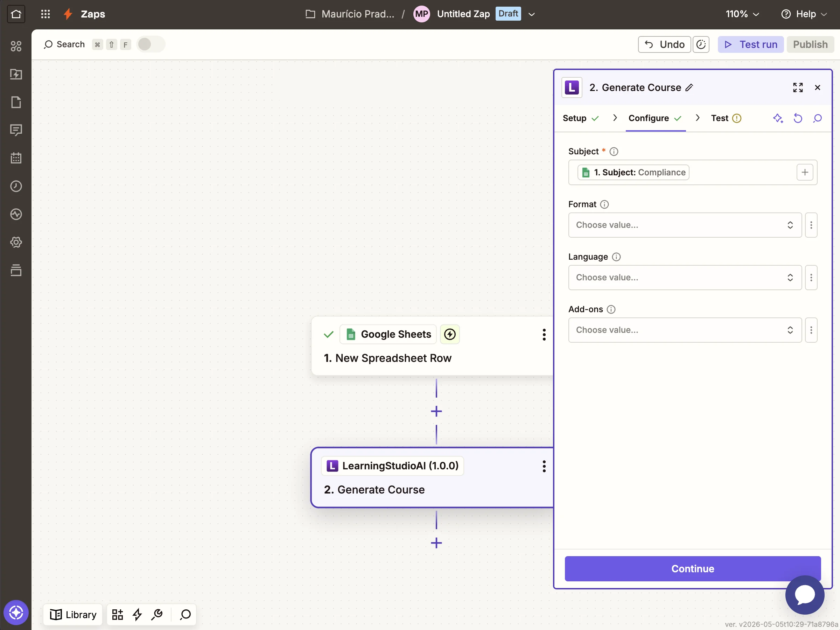The height and width of the screenshot is (630, 840).
Task: Open Language field three-dot options
Action: [811, 278]
